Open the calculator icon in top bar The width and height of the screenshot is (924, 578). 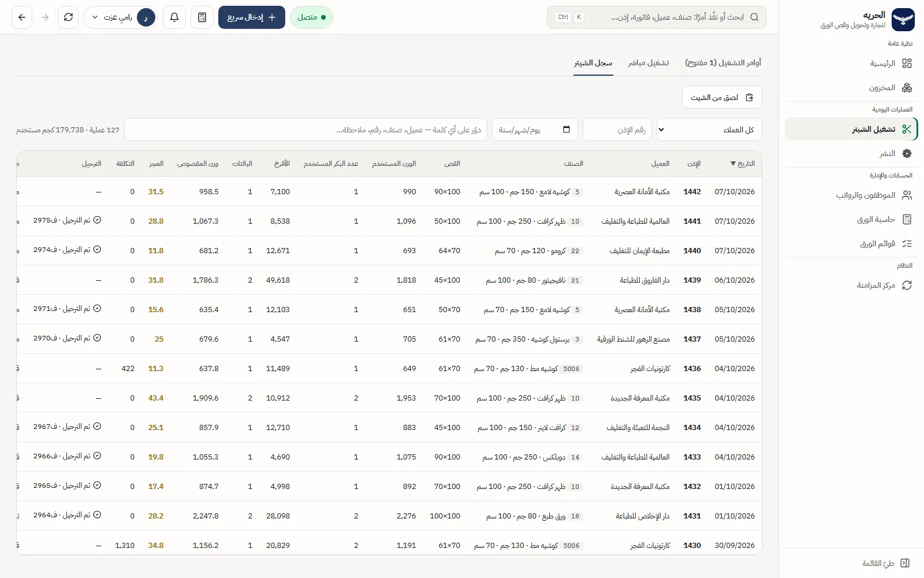[202, 17]
